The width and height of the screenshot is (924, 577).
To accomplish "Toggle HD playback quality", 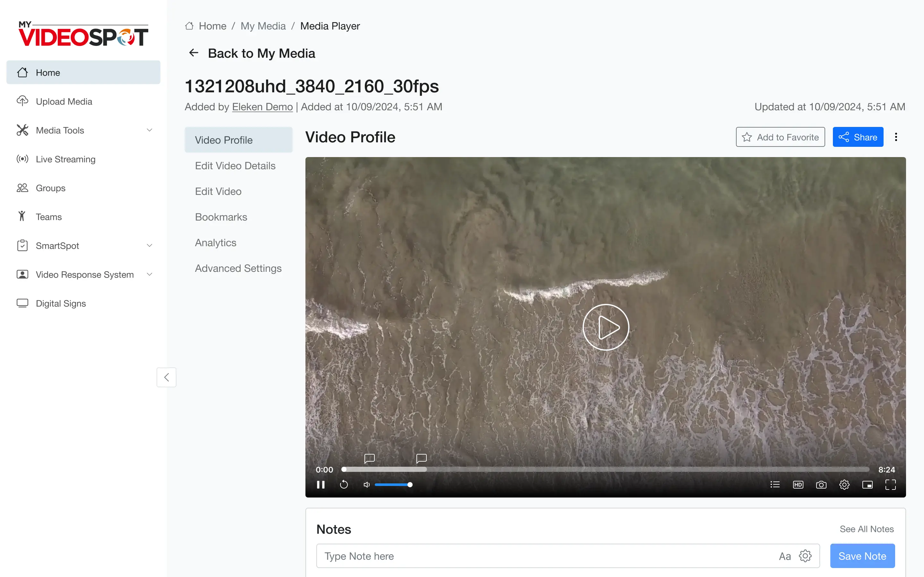I will pos(798,485).
